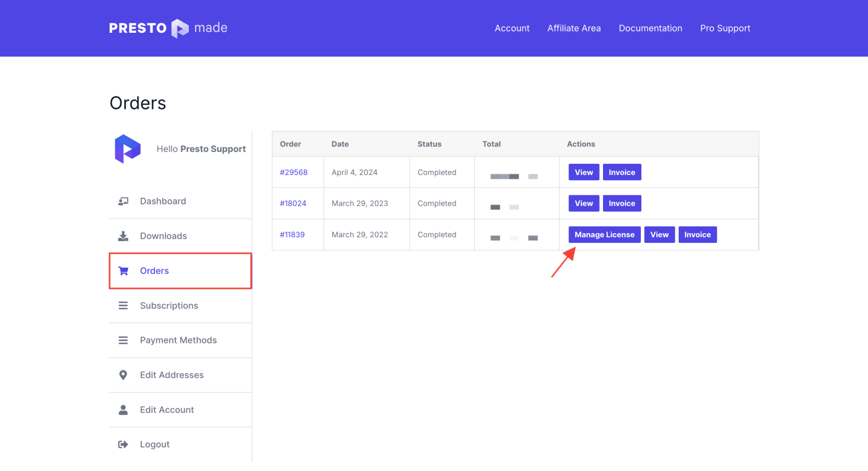Download Invoice for March 29, 2023 order

point(622,203)
